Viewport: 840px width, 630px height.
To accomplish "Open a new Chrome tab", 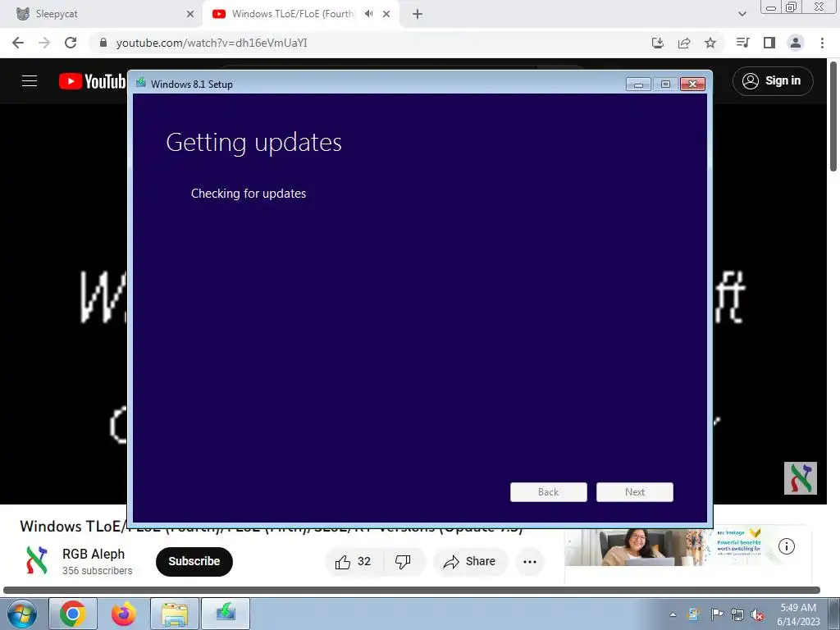I will click(x=418, y=14).
